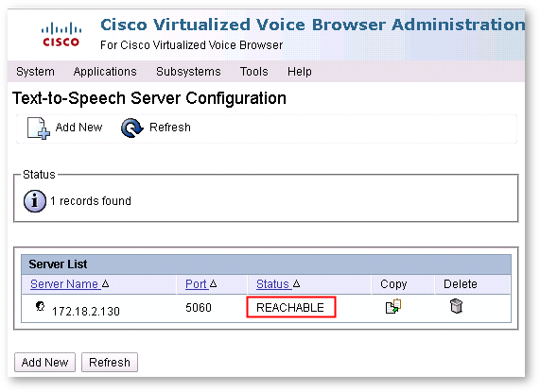Click the bottom Add New button
This screenshot has height=392, width=540.
pyautogui.click(x=44, y=362)
